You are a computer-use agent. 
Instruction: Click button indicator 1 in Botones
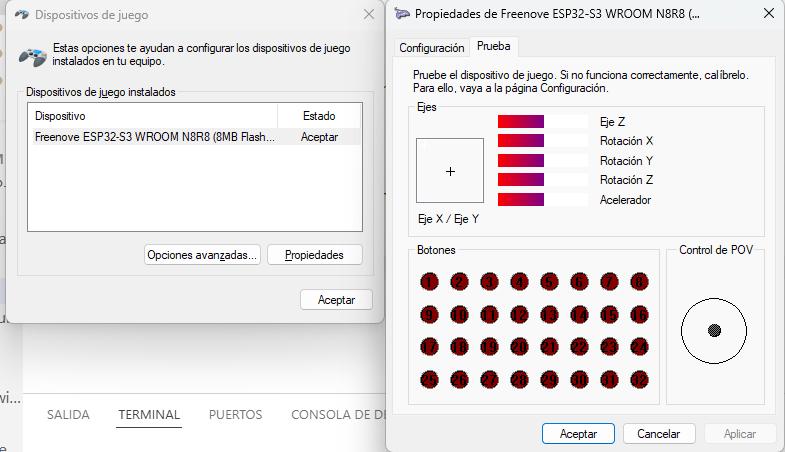point(429,282)
